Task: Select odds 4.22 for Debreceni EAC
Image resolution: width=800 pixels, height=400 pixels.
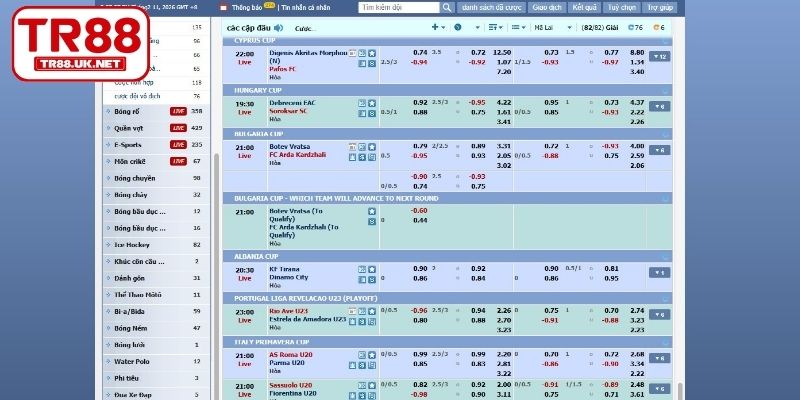Action: tap(504, 103)
